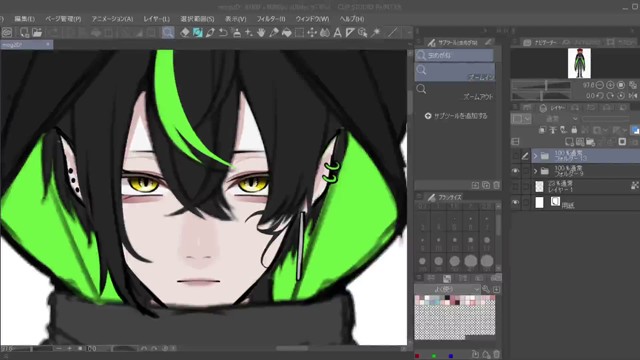Open the フィルター menu

point(271,19)
